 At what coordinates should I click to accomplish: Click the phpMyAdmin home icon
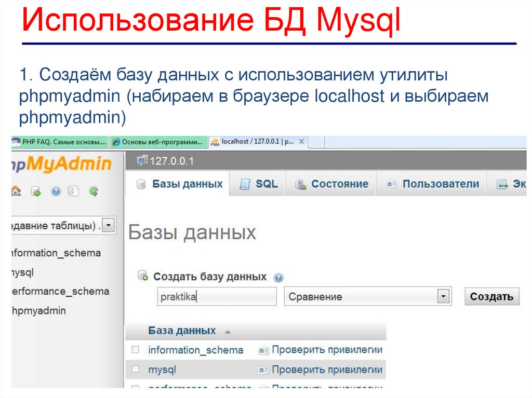pos(16,191)
